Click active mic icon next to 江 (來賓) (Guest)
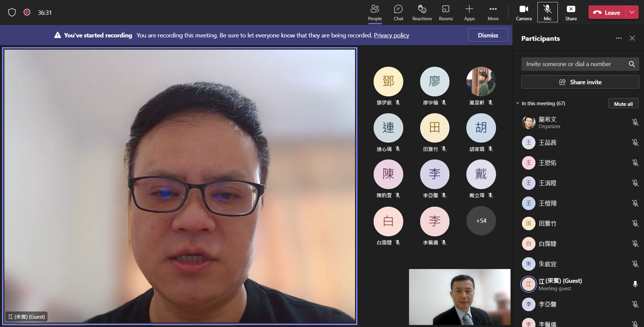The height and width of the screenshot is (327, 644). point(635,284)
